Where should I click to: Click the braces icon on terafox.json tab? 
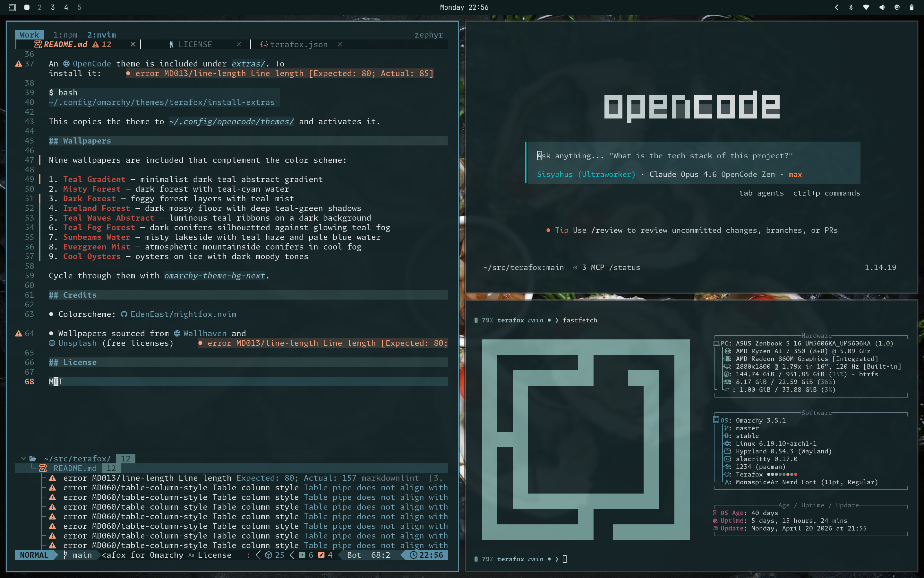pos(264,44)
